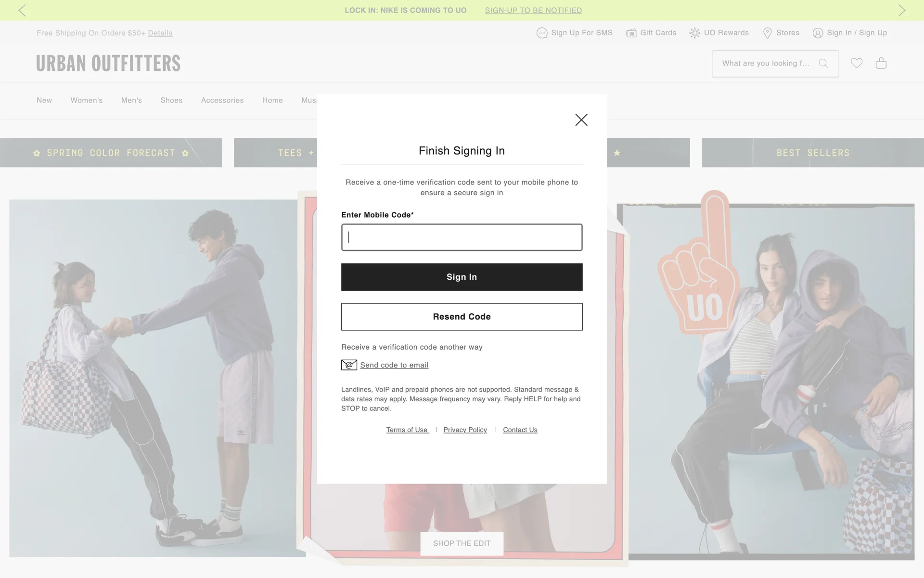
Task: Click the Sign In account icon
Action: point(817,33)
